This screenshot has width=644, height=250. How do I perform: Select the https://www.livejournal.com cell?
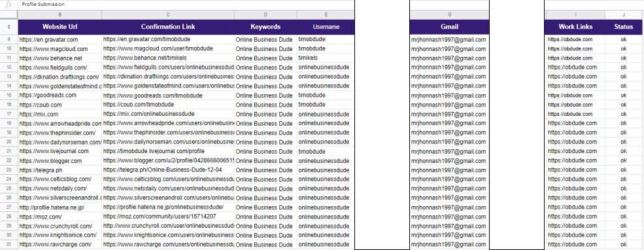(60, 151)
